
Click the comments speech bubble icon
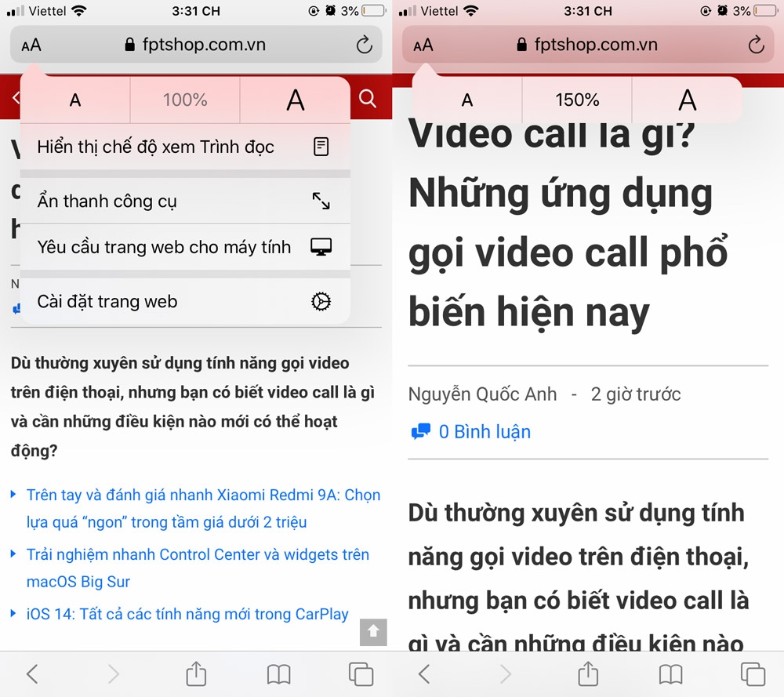tap(420, 431)
